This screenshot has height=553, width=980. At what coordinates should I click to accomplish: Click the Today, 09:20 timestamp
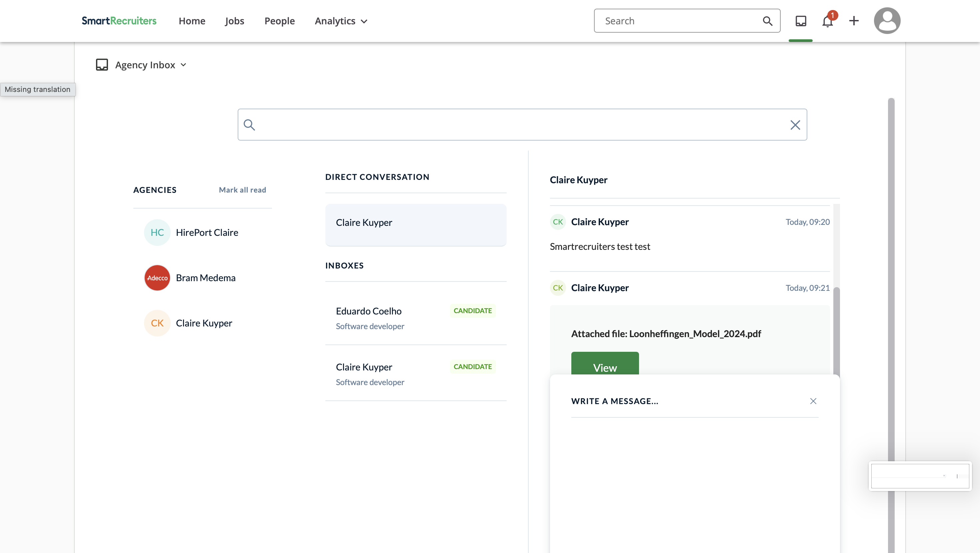[x=808, y=222]
